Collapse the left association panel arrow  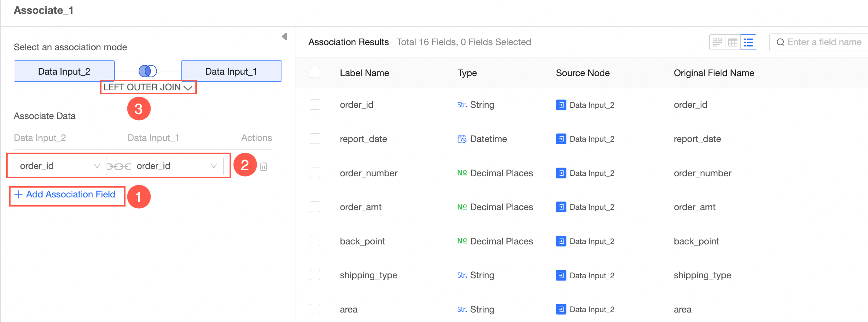pyautogui.click(x=284, y=36)
